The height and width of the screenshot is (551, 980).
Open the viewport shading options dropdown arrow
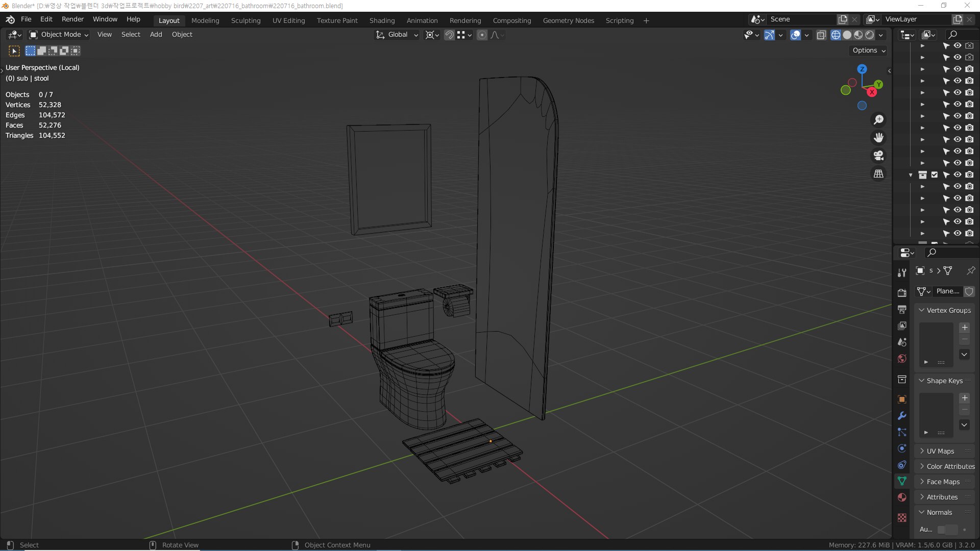(x=881, y=35)
